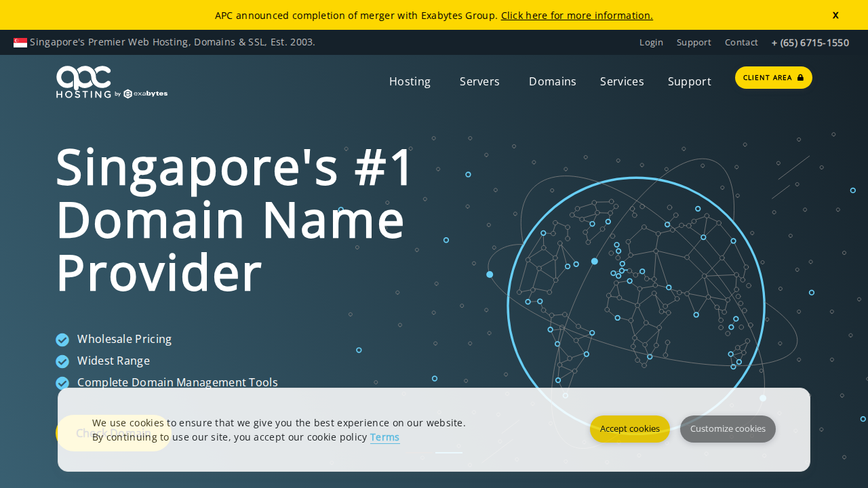Image resolution: width=868 pixels, height=488 pixels.
Task: Click the "Wholesale Pricing" text
Action: [124, 339]
